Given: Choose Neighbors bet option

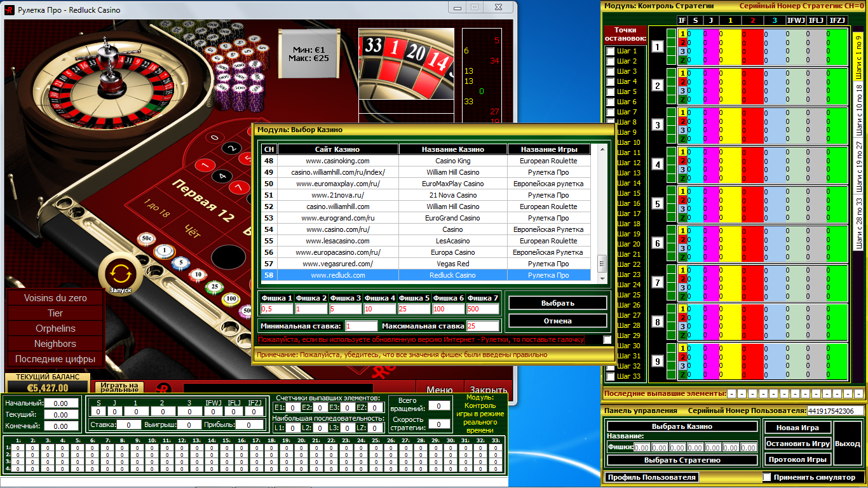Looking at the screenshot, I should click(55, 344).
